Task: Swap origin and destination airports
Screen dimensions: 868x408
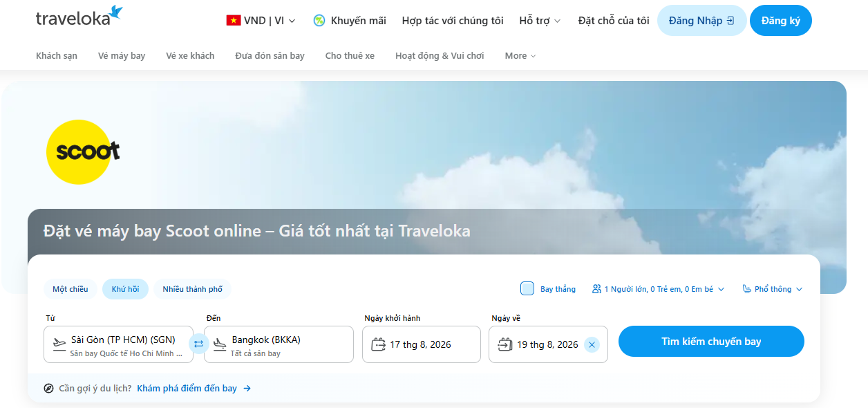Action: pyautogui.click(x=199, y=344)
